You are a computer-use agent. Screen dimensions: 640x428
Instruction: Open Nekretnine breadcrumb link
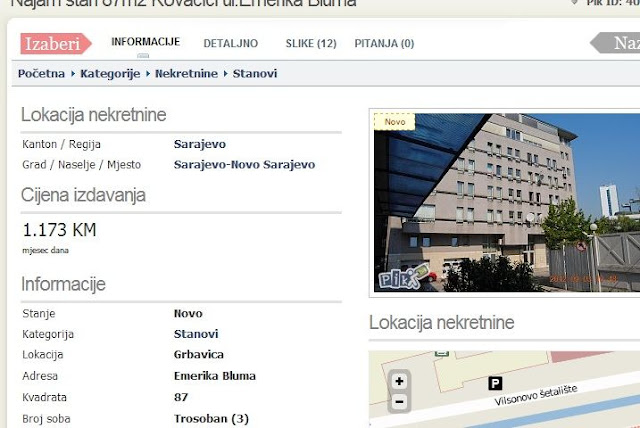pyautogui.click(x=187, y=73)
